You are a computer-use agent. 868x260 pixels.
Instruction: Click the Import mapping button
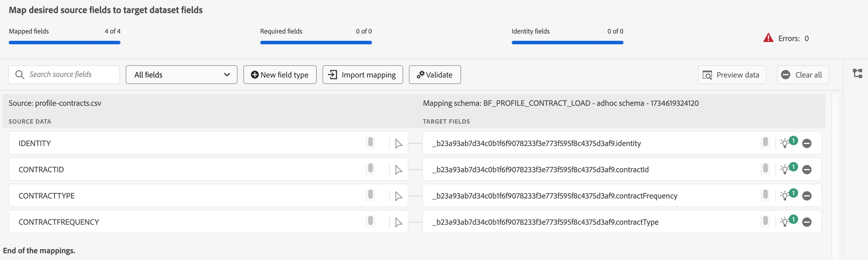[x=363, y=75]
